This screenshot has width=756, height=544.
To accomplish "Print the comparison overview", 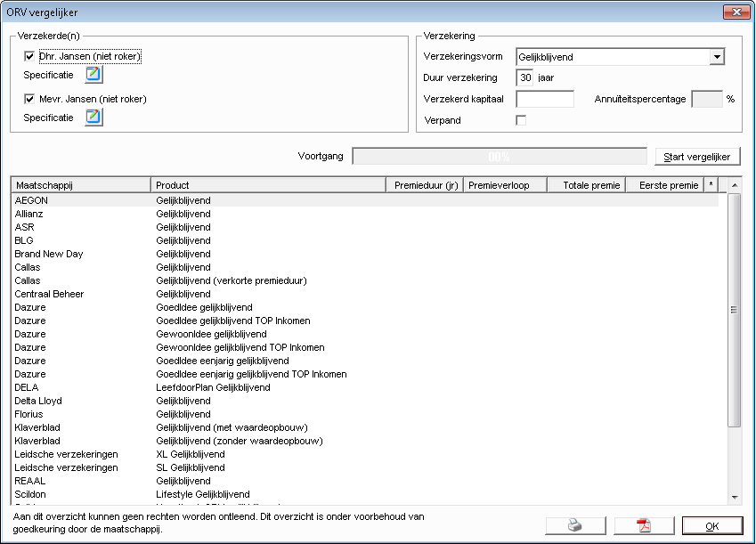I will tap(575, 525).
